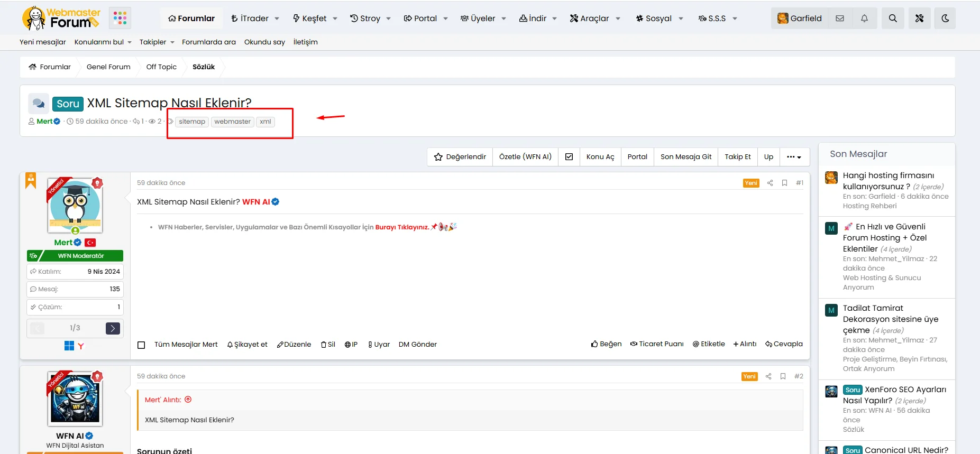Open the notifications bell
Image resolution: width=980 pixels, height=454 pixels.
coord(864,18)
